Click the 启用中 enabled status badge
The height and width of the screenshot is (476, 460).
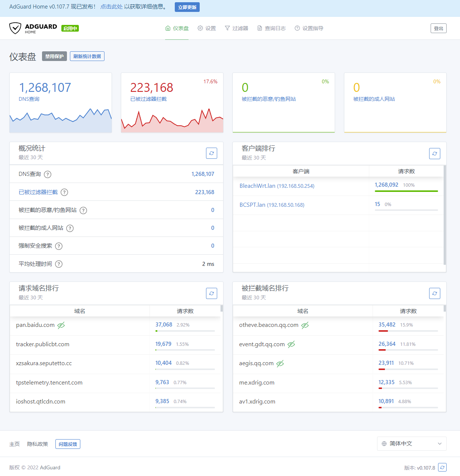tap(70, 28)
